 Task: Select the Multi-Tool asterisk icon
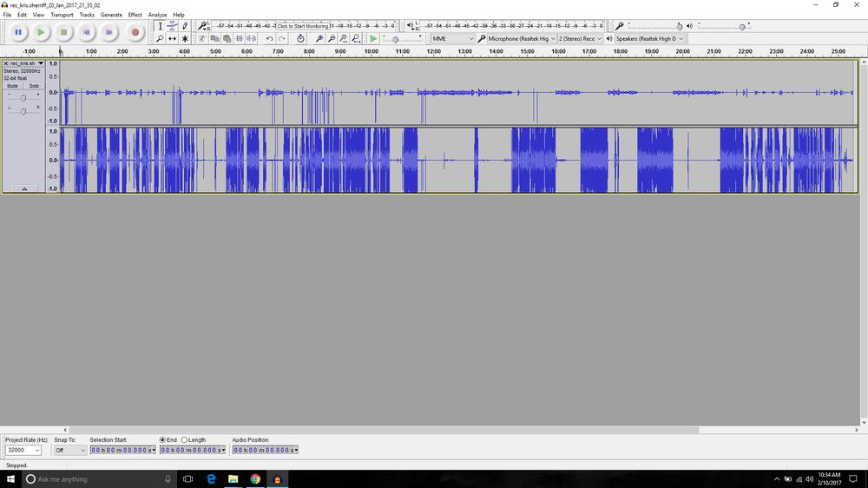pyautogui.click(x=184, y=39)
